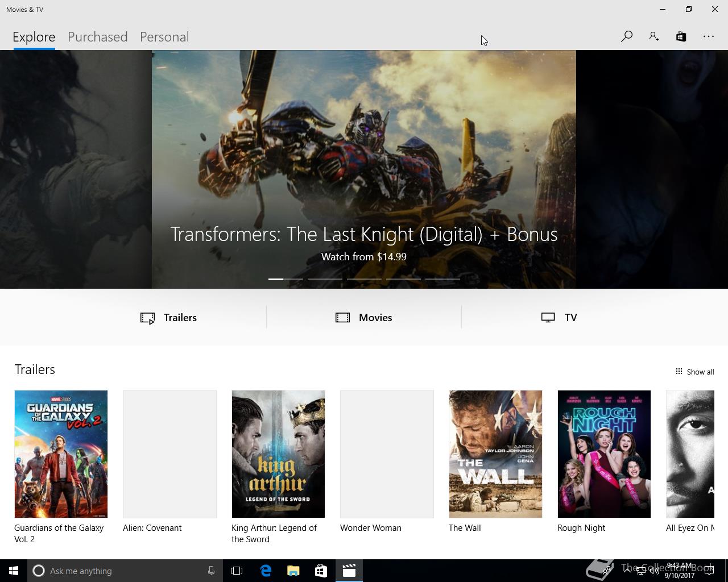Screen dimensions: 728x582
Task: Select the last carousel page indicator
Action: [x=442, y=279]
